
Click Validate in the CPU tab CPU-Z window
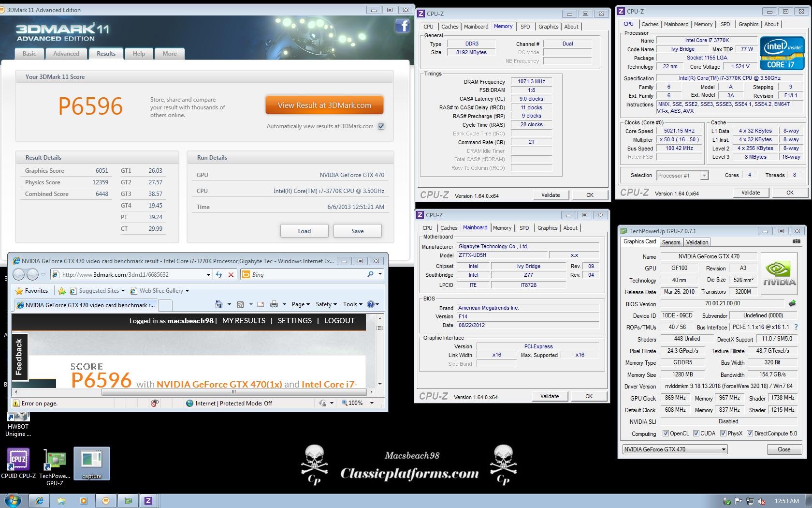pyautogui.click(x=751, y=193)
